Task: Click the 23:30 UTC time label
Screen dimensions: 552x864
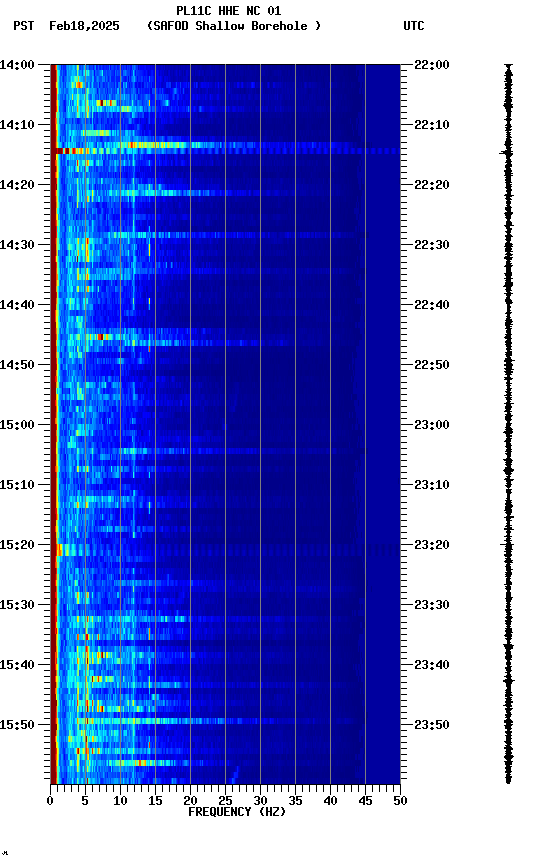Action: [432, 606]
